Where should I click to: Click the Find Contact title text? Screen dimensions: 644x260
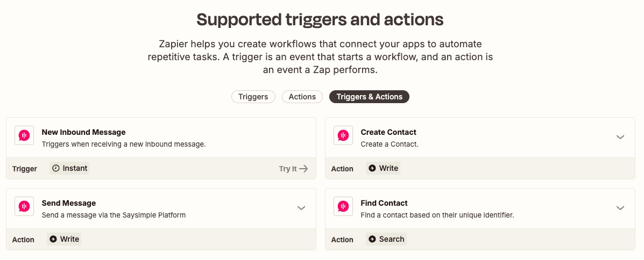point(384,203)
